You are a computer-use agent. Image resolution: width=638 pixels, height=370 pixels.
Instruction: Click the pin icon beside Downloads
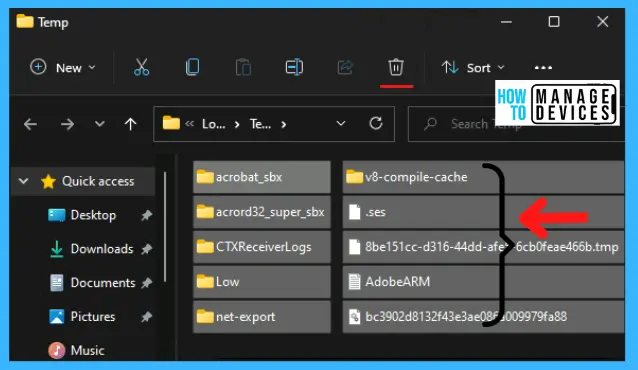(x=146, y=249)
